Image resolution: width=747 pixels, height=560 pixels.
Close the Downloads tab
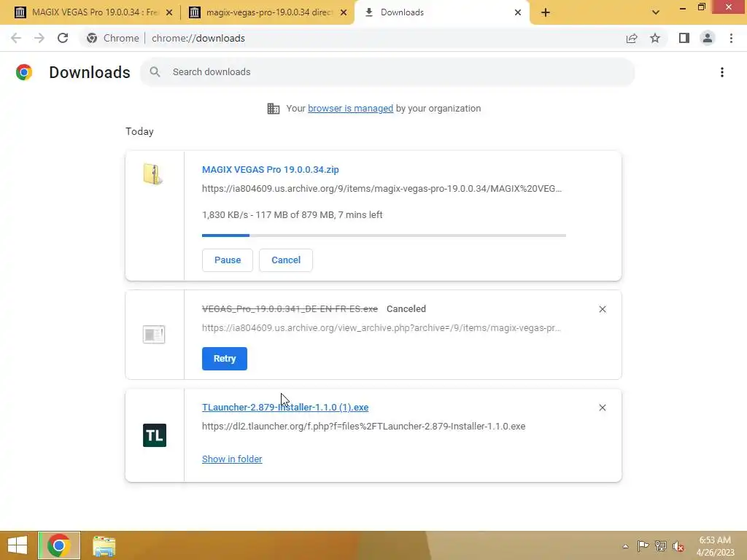[518, 12]
